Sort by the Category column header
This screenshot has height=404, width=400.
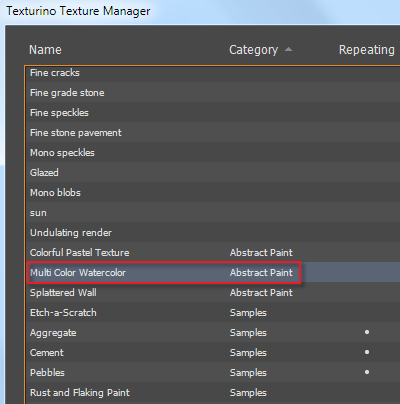(x=253, y=50)
